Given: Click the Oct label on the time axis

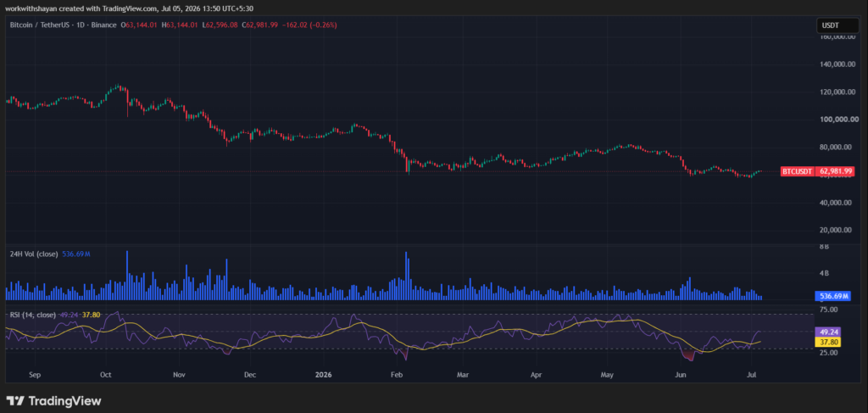Looking at the screenshot, I should pos(106,375).
